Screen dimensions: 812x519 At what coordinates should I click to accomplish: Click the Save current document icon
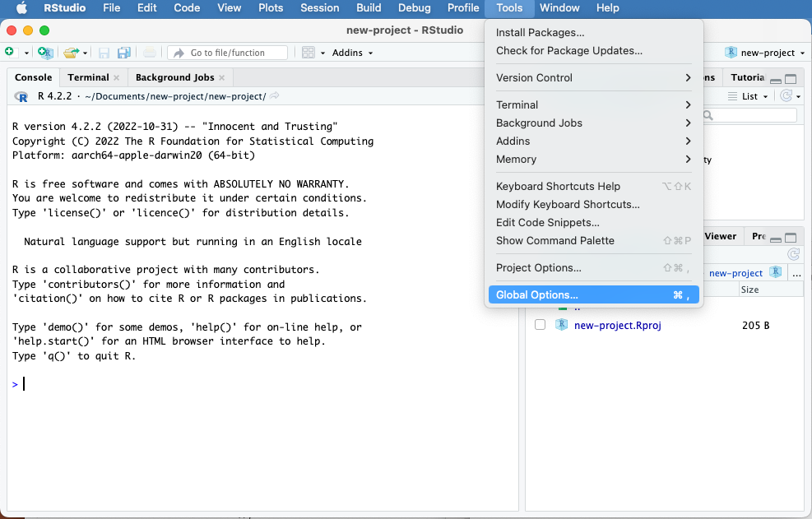[104, 53]
